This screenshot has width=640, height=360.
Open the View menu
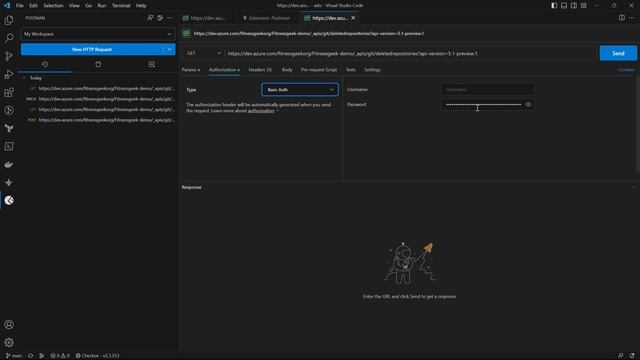74,6
